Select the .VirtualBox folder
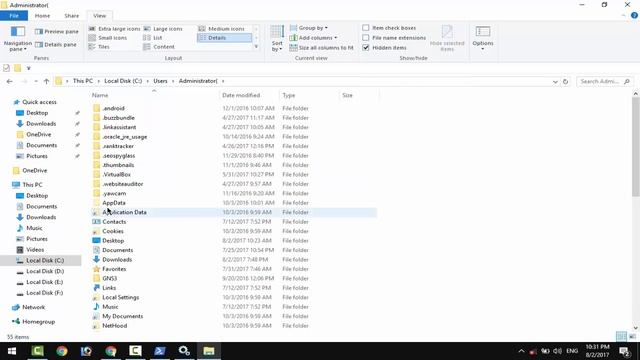This screenshot has width=640, height=360. (116, 174)
